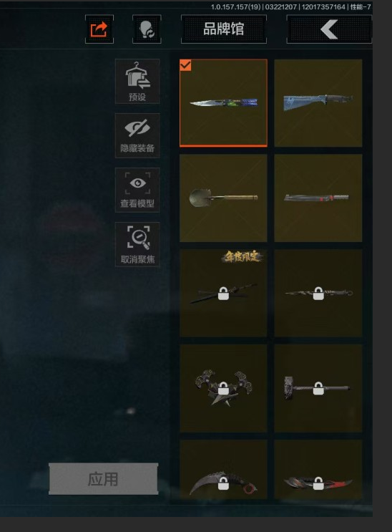Click 查看模型 view model icon
Image resolution: width=392 pixels, height=532 pixels.
click(x=137, y=190)
